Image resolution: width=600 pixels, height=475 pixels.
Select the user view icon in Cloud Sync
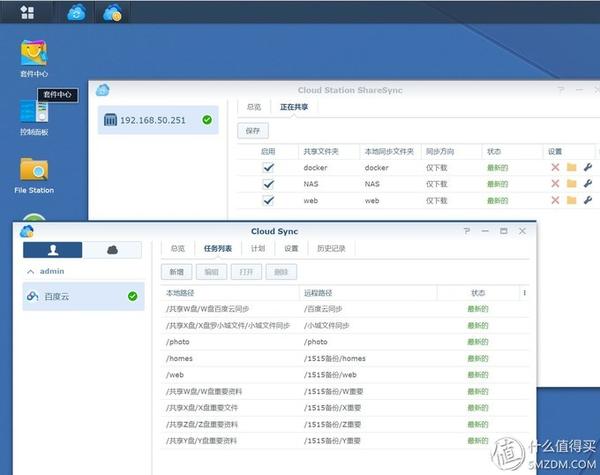53,250
